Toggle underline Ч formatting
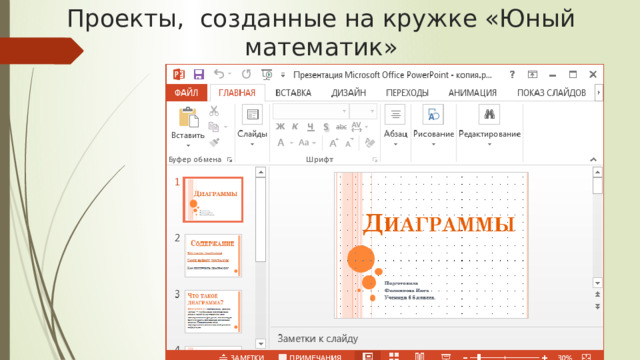Viewport: 640px width, 360px height. (x=311, y=127)
